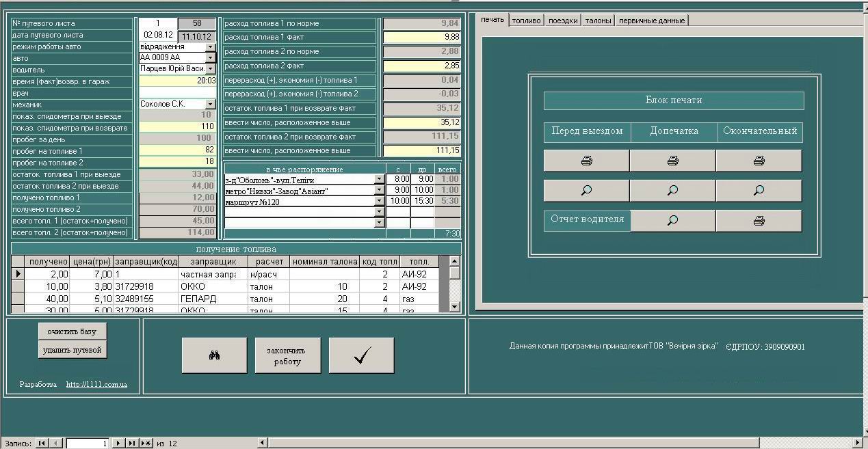Select the 2,00 fuel row marker

(18, 274)
